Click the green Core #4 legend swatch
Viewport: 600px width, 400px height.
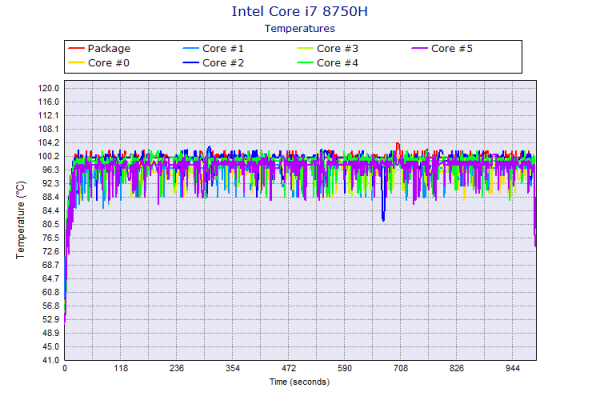[305, 63]
